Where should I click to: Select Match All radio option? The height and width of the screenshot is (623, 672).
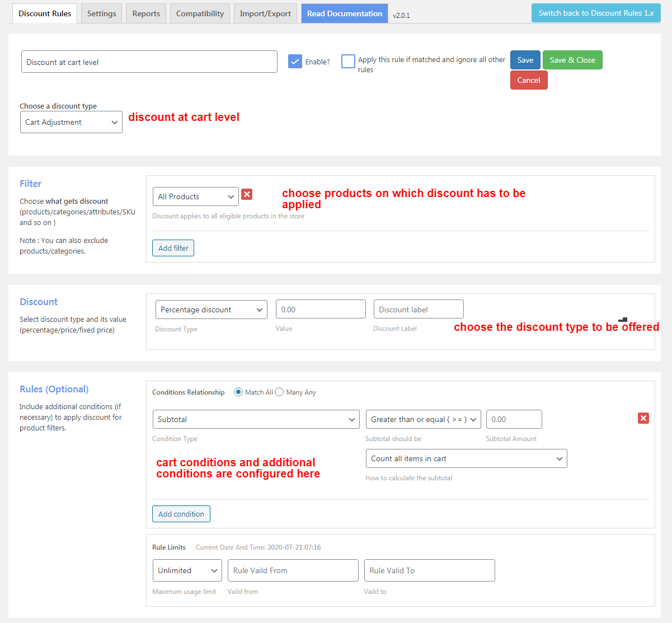point(238,392)
